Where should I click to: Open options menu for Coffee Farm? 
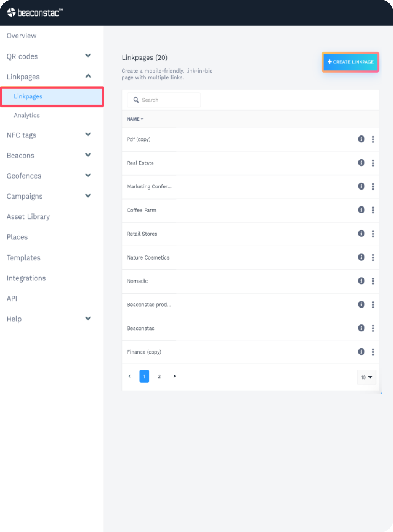pos(373,210)
